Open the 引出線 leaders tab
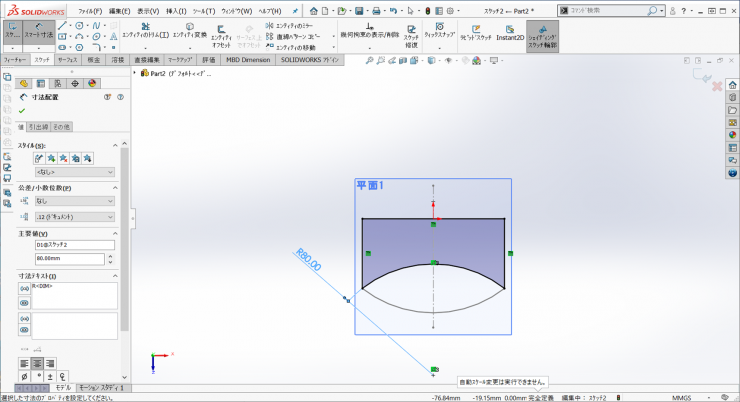The image size is (740, 402). coord(38,127)
